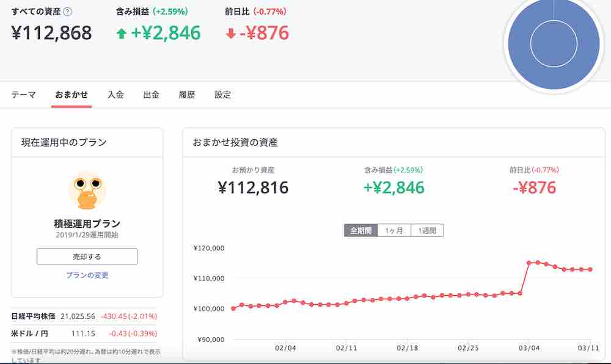
Task: Click the first data point at ¥100,000
Action: pos(233,308)
